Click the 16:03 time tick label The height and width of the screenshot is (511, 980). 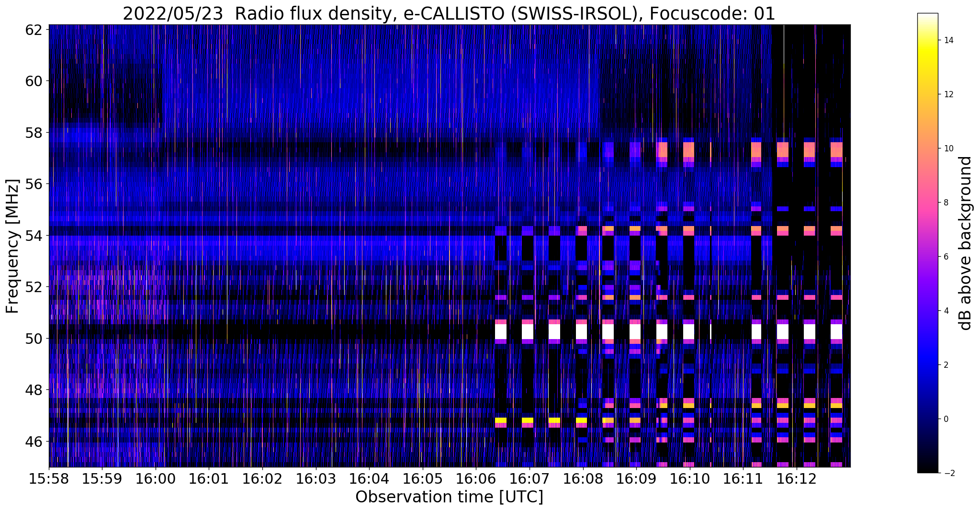click(316, 479)
